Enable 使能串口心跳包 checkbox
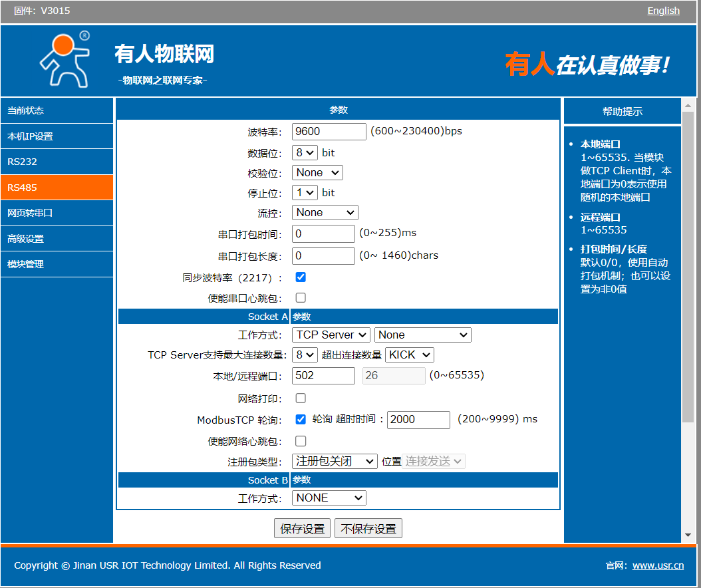 [301, 298]
